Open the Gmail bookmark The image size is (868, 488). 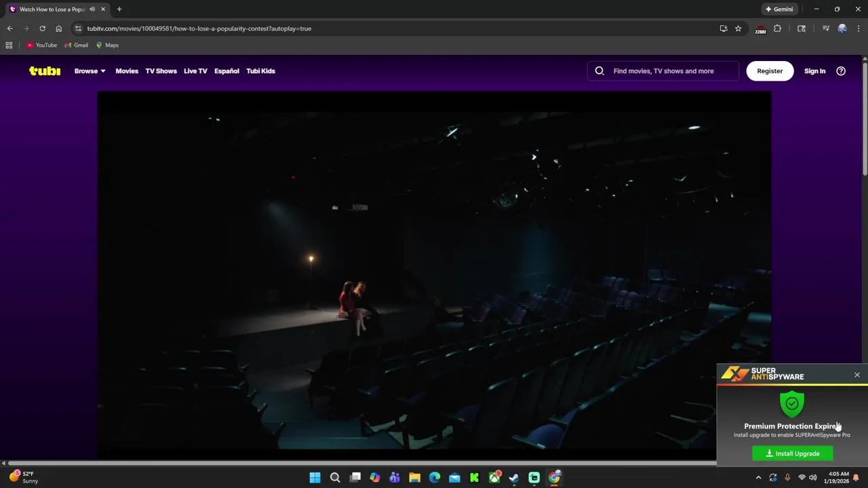tap(76, 45)
